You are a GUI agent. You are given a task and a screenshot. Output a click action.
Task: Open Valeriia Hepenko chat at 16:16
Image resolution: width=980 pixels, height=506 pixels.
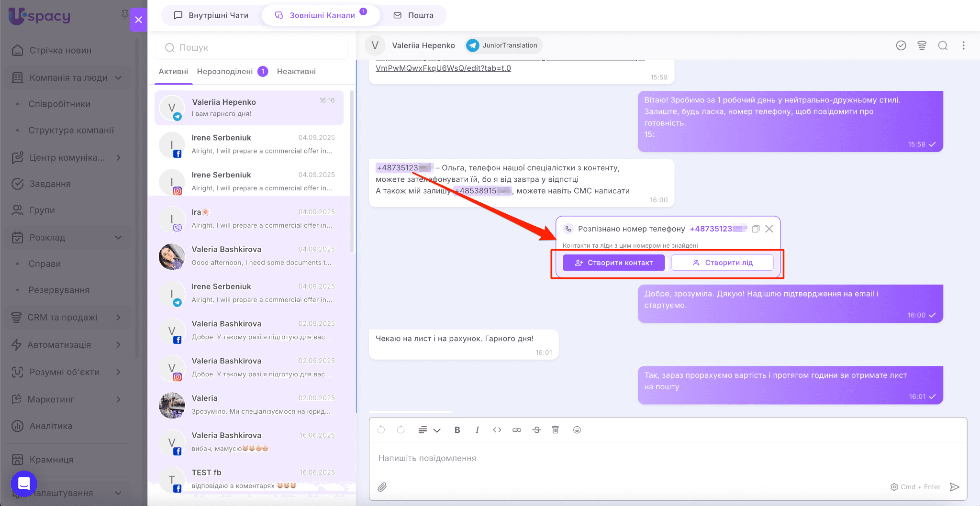tap(249, 108)
